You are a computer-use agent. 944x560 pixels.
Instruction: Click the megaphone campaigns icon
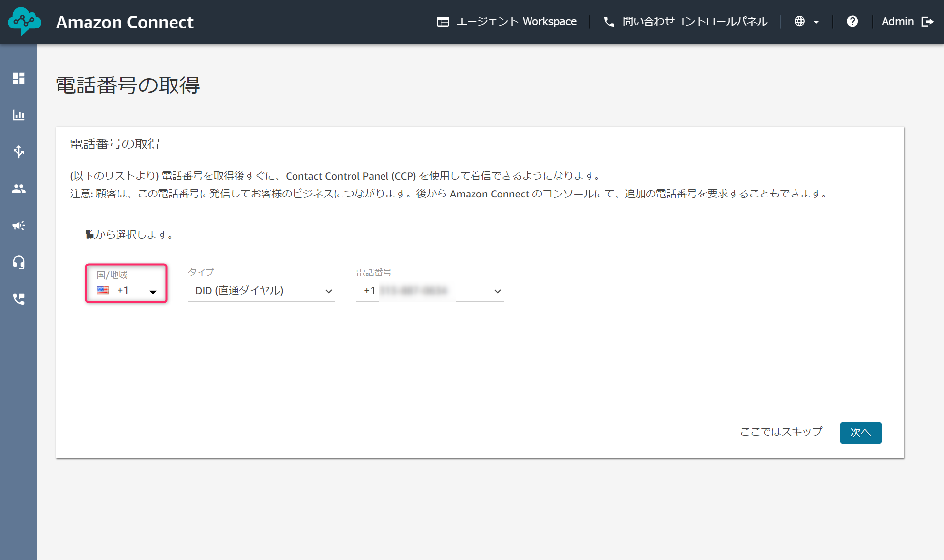click(x=19, y=225)
